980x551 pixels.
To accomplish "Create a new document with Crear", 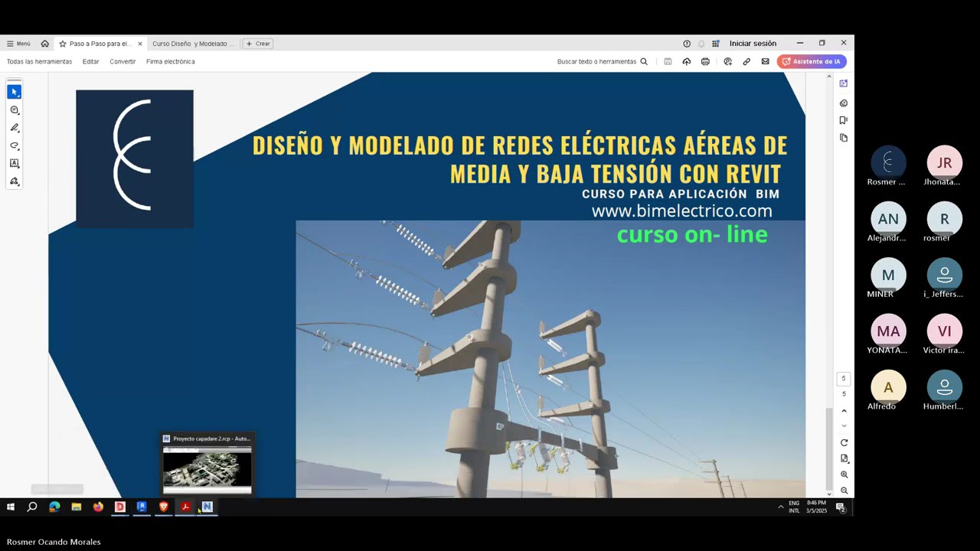I will (x=258, y=44).
